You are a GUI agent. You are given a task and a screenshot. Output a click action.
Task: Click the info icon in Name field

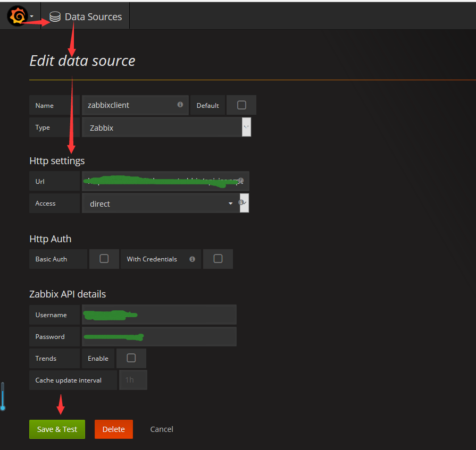click(180, 105)
